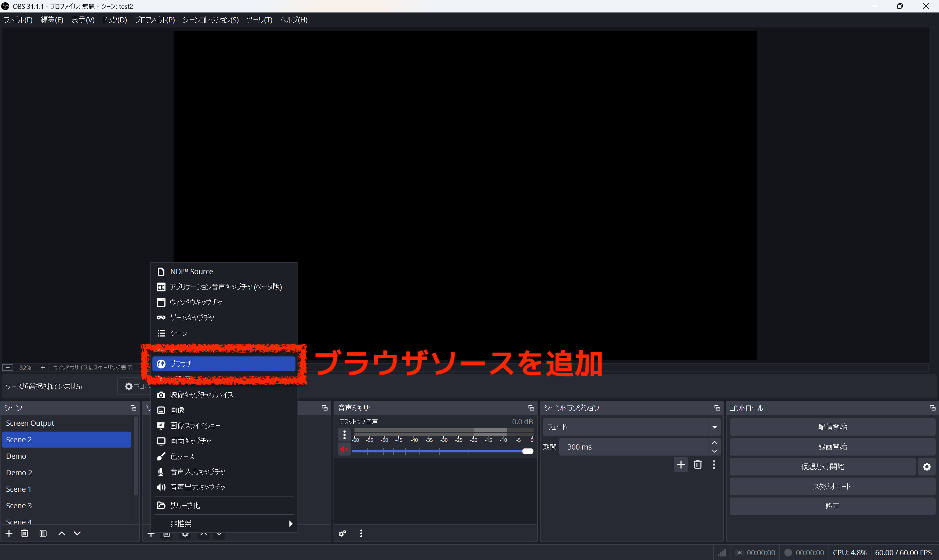Image resolution: width=939 pixels, height=560 pixels.
Task: Open transition properties three-dot menu
Action: [x=714, y=465]
